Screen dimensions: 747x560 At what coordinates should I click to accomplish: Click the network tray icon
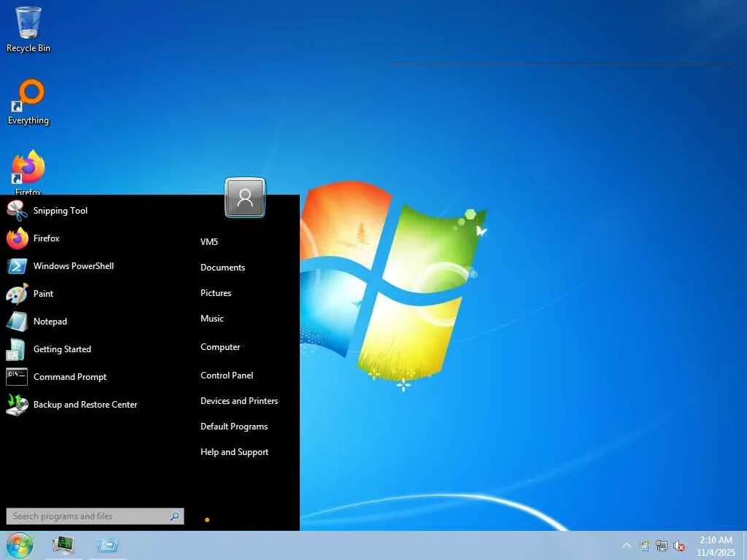pyautogui.click(x=661, y=545)
